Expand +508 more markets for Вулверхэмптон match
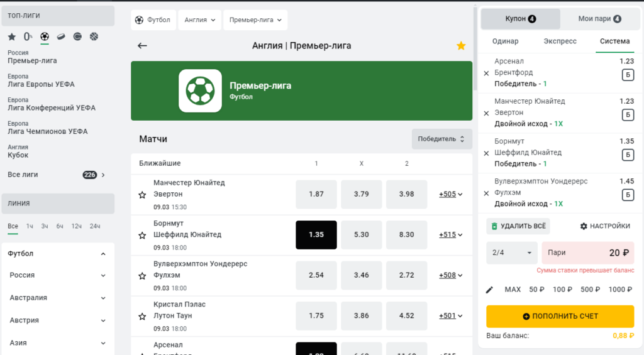The height and width of the screenshot is (355, 644). (450, 275)
